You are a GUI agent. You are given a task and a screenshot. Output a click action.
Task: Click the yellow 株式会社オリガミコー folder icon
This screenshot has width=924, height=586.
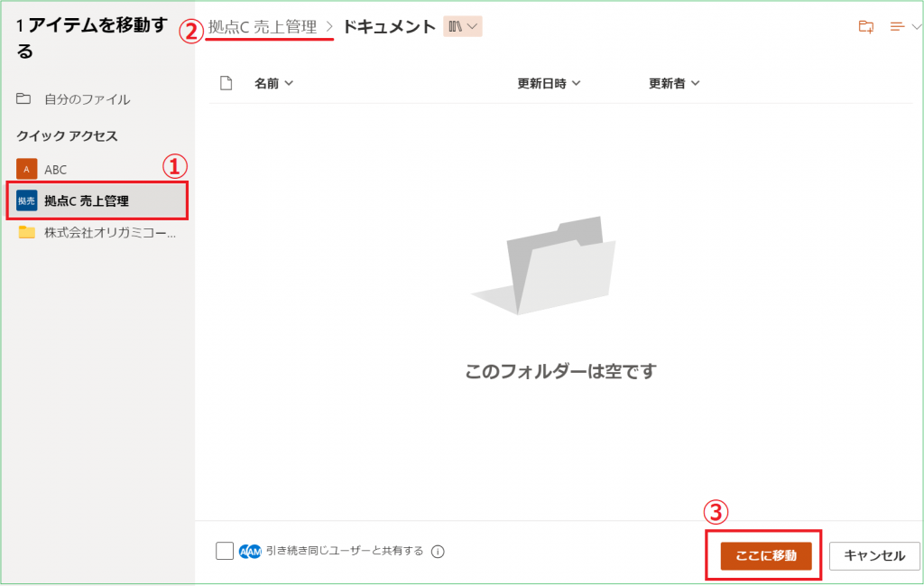tap(27, 233)
